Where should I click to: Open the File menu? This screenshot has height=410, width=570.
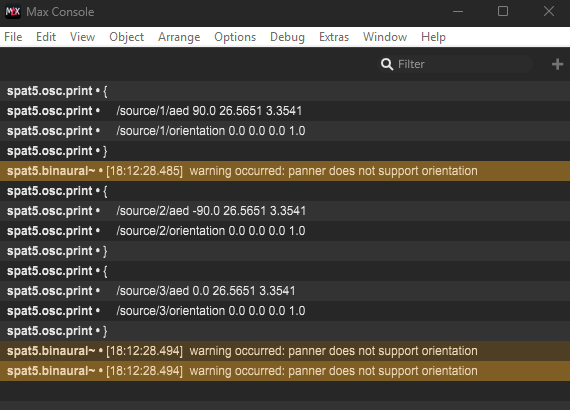(13, 37)
